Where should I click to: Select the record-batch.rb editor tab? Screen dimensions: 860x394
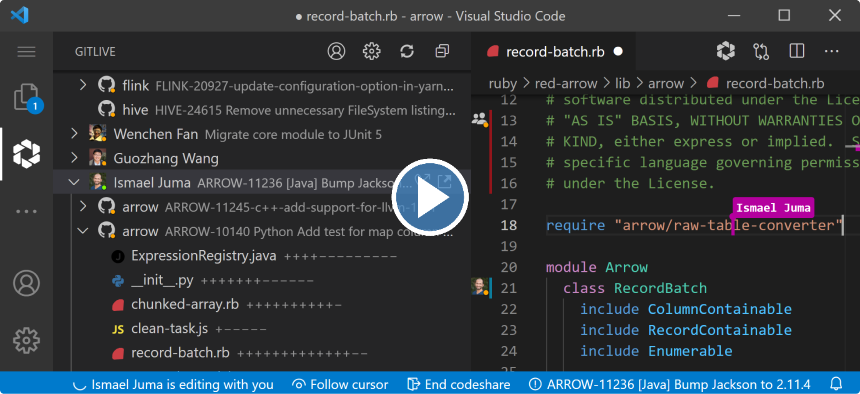click(x=554, y=52)
